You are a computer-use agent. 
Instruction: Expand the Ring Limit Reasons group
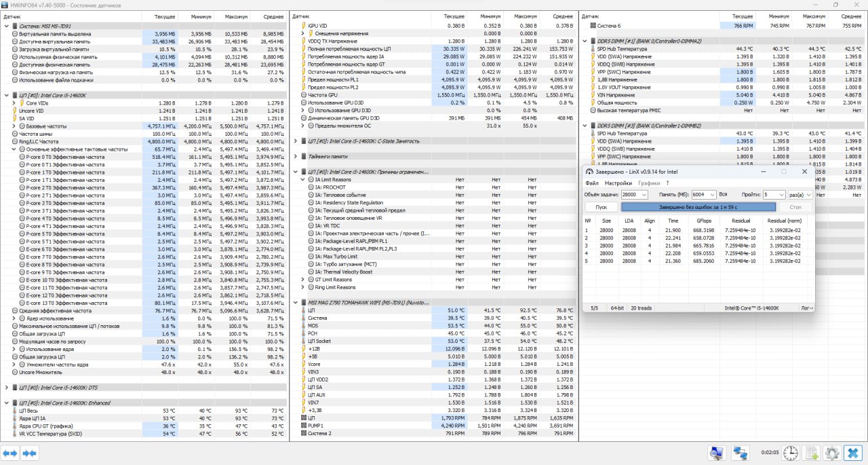[x=303, y=287]
